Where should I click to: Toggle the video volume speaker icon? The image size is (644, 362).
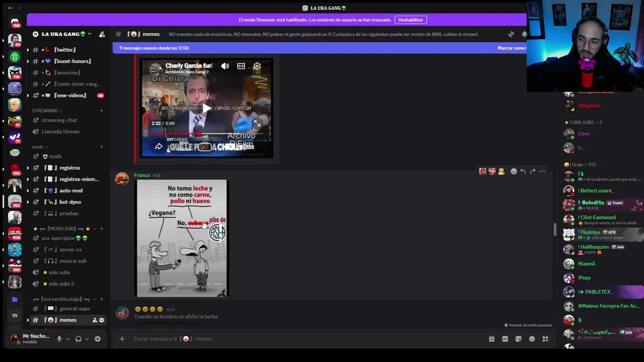click(x=225, y=66)
